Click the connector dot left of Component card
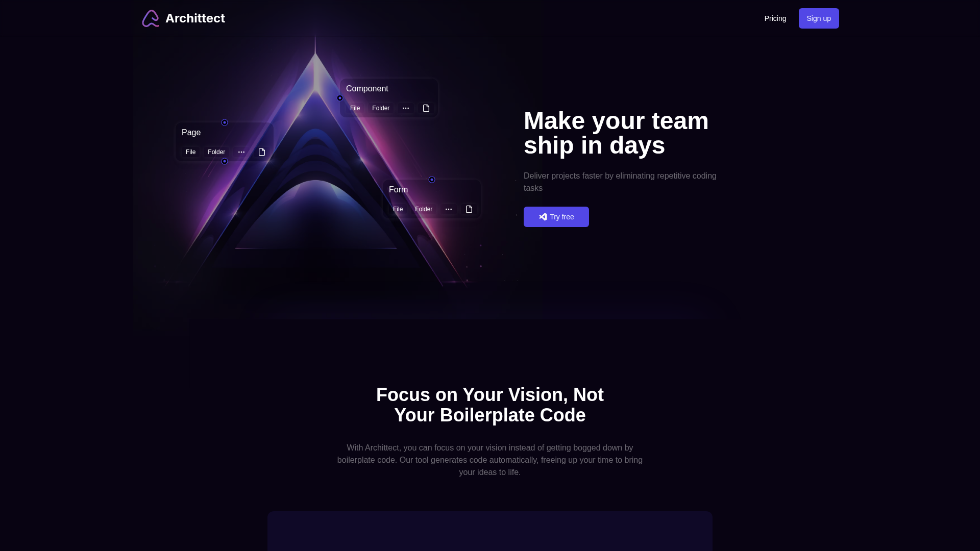 tap(340, 98)
